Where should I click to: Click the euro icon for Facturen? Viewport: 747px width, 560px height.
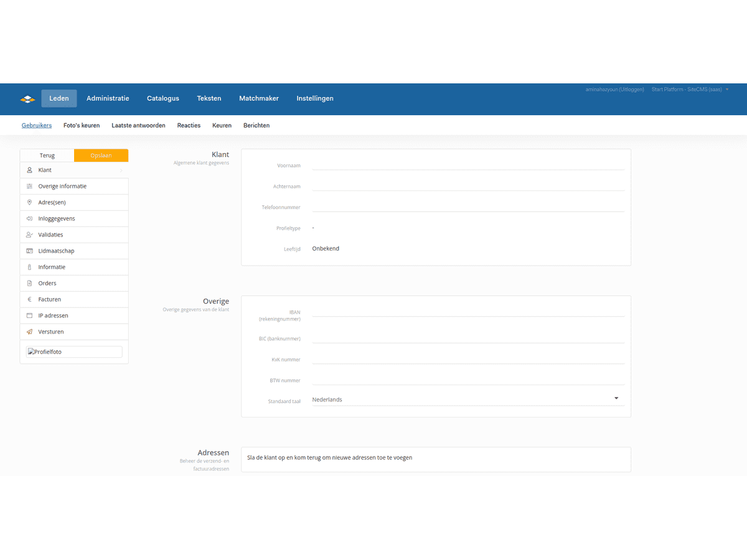29,299
